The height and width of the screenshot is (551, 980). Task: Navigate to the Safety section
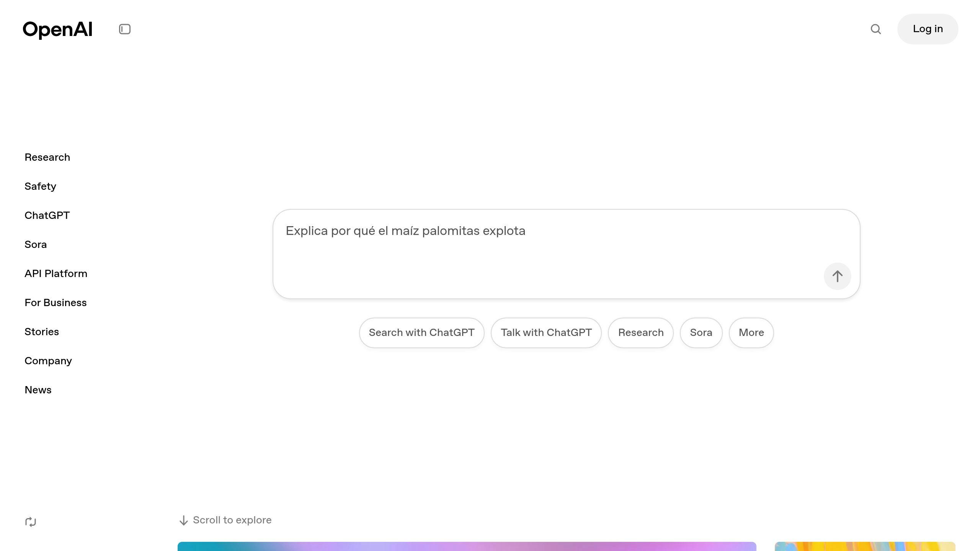[x=40, y=186]
